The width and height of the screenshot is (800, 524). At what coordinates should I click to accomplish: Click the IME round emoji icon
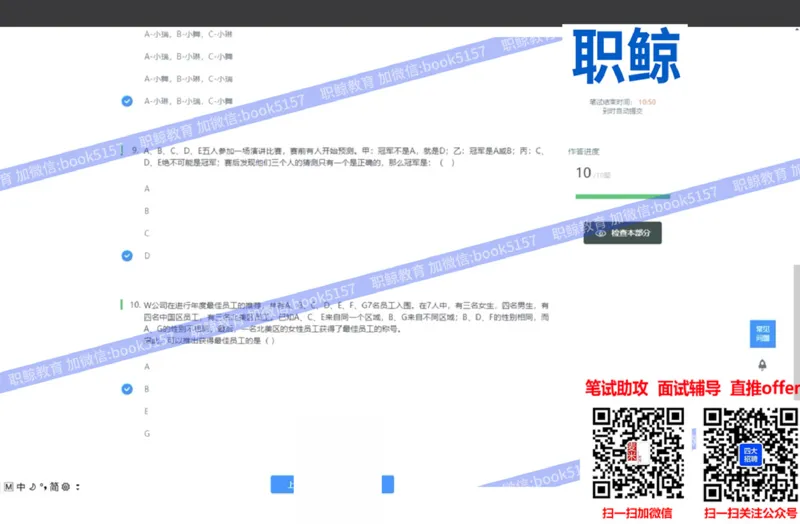pyautogui.click(x=66, y=487)
